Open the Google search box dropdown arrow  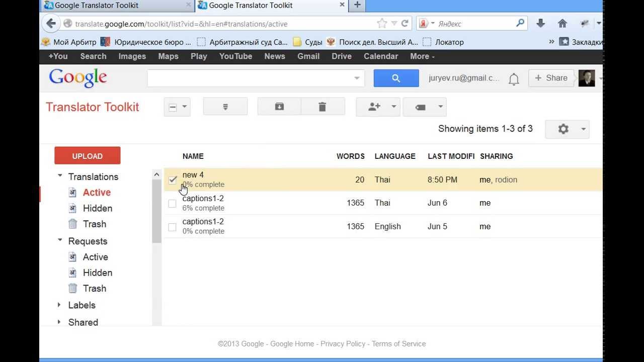coord(356,78)
